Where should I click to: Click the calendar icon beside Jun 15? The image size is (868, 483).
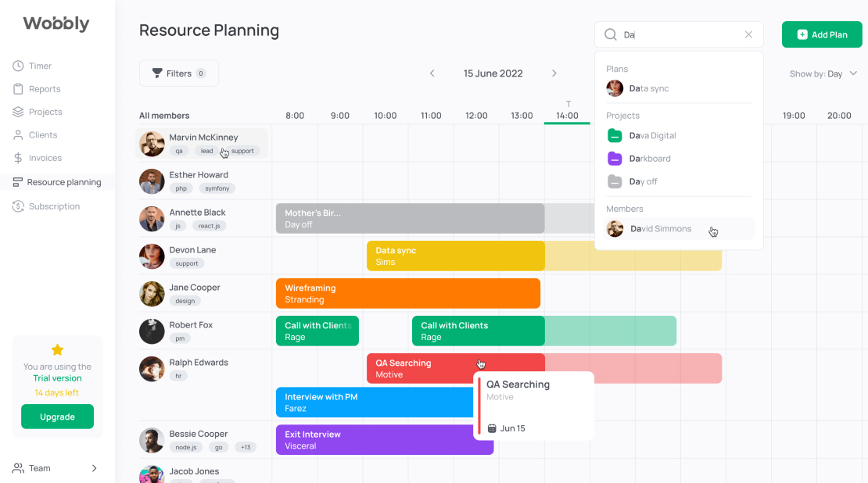tap(492, 428)
